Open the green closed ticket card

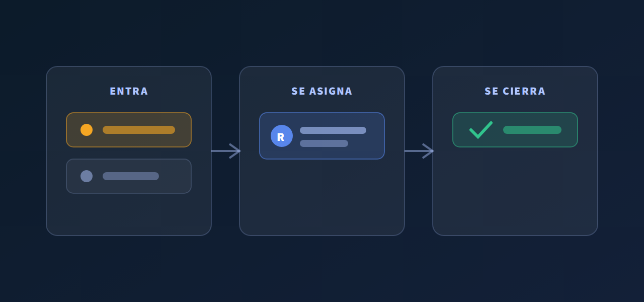click(515, 130)
